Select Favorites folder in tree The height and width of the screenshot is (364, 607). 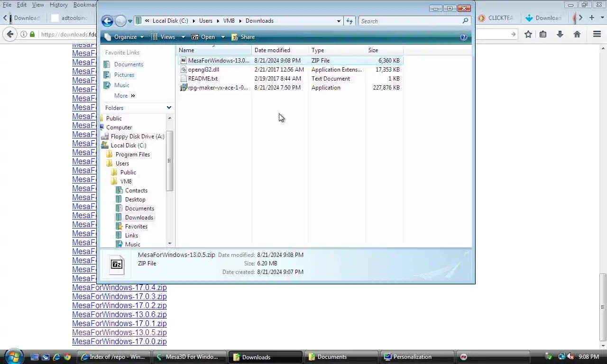pos(136,227)
